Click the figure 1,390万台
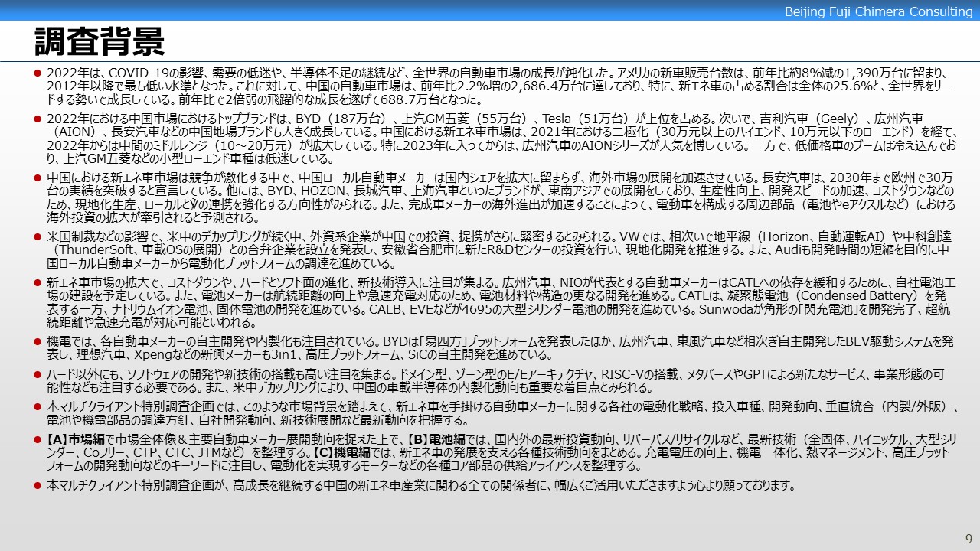The width and height of the screenshot is (980, 551). coord(872,73)
